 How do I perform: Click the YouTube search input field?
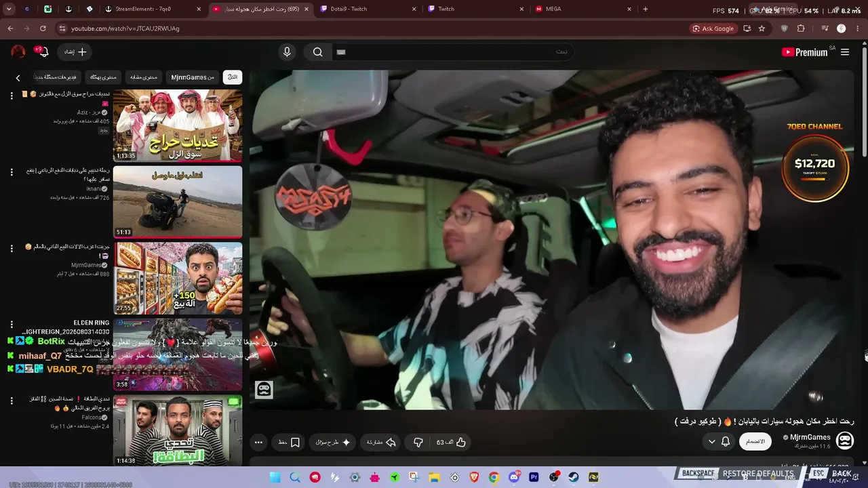[x=452, y=52]
